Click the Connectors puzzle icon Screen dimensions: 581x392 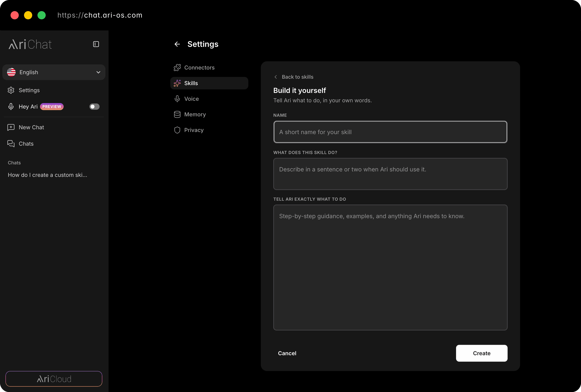pyautogui.click(x=177, y=68)
